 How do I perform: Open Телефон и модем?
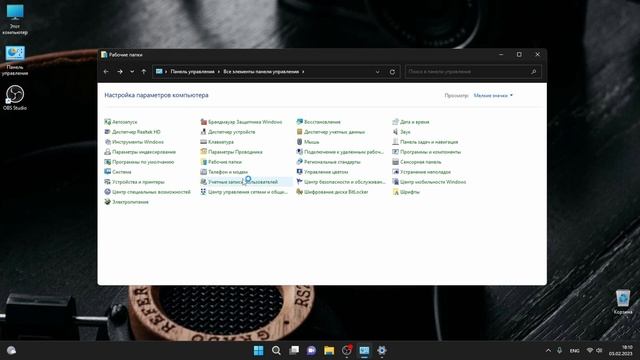[224, 172]
